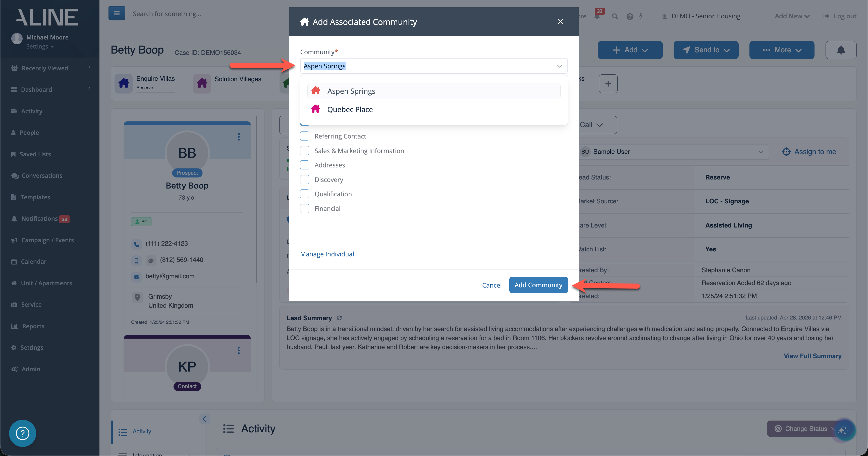
Task: Tick the Financial checkbox
Action: point(305,208)
